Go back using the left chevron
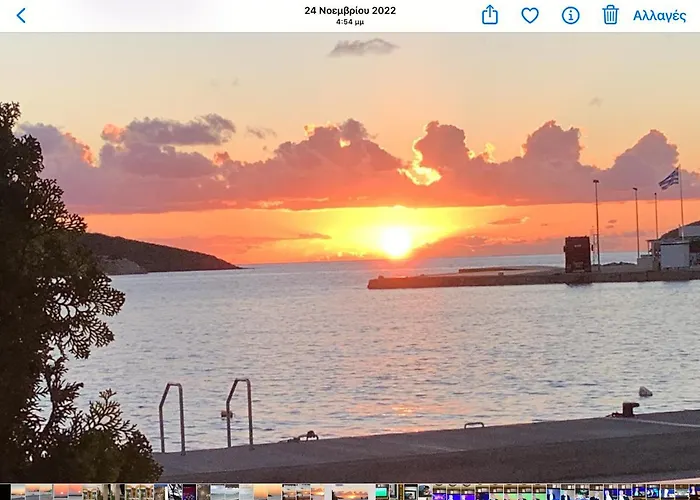The width and height of the screenshot is (700, 500). pos(21,15)
